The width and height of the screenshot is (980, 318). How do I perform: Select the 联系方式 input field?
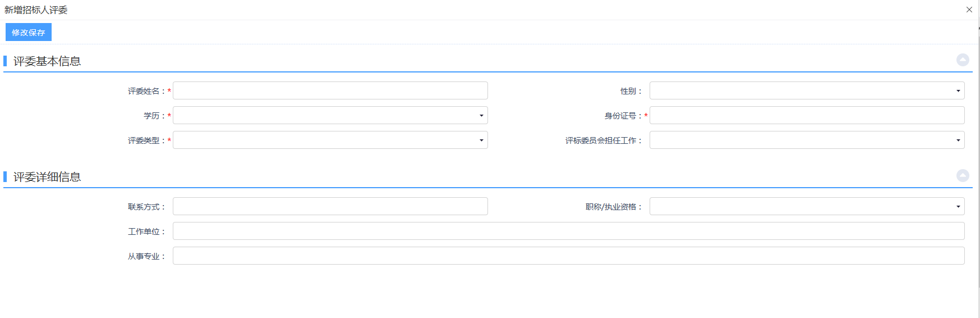click(x=330, y=207)
